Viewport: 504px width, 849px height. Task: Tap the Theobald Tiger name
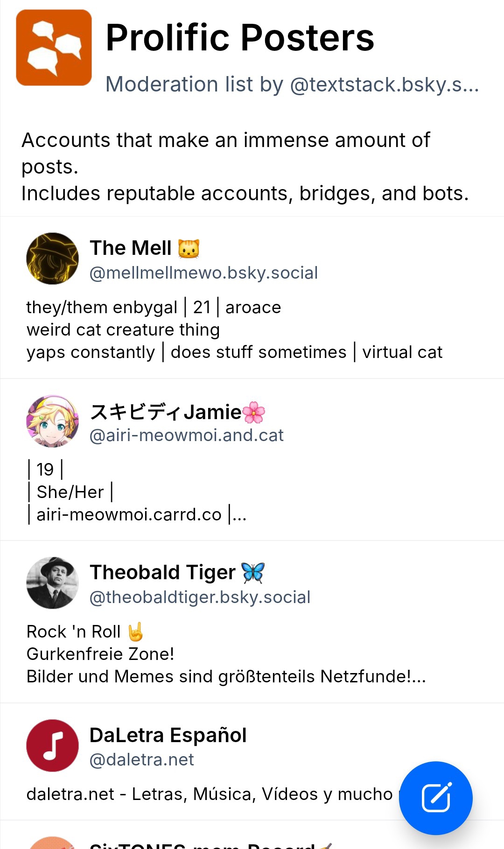tap(162, 572)
